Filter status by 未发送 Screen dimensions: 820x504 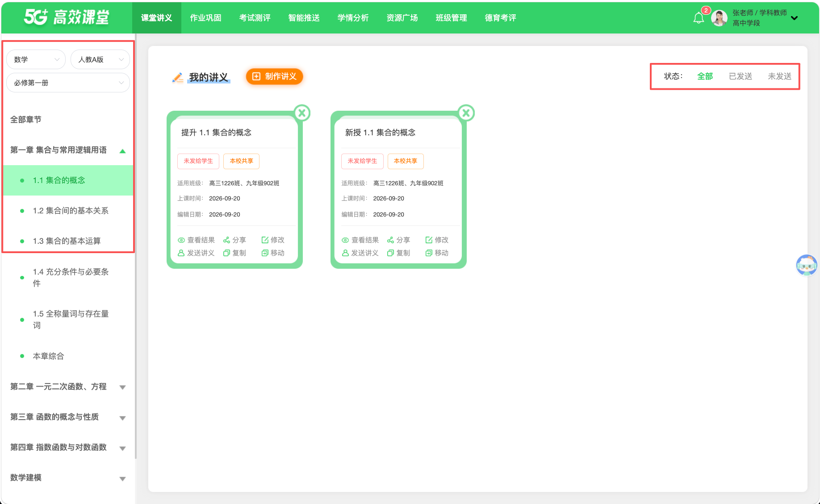pyautogui.click(x=779, y=76)
